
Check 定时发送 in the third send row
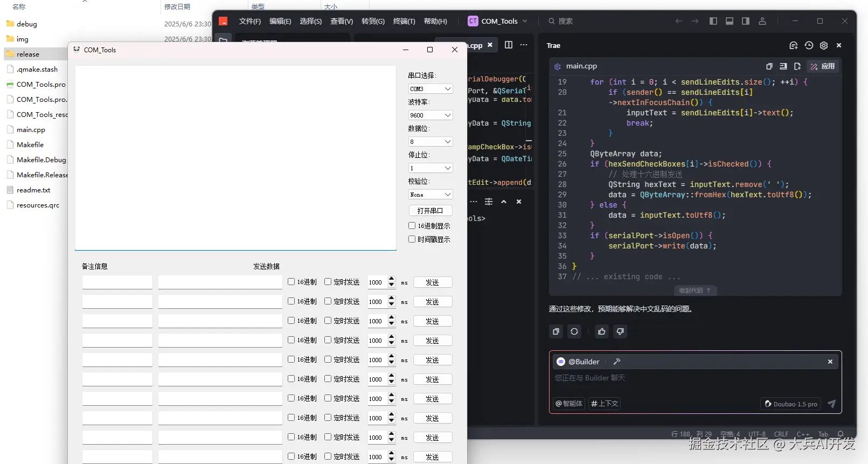point(328,321)
